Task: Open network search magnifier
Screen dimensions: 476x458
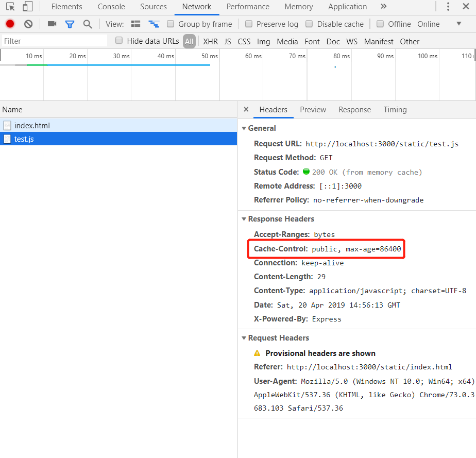Action: (x=88, y=24)
